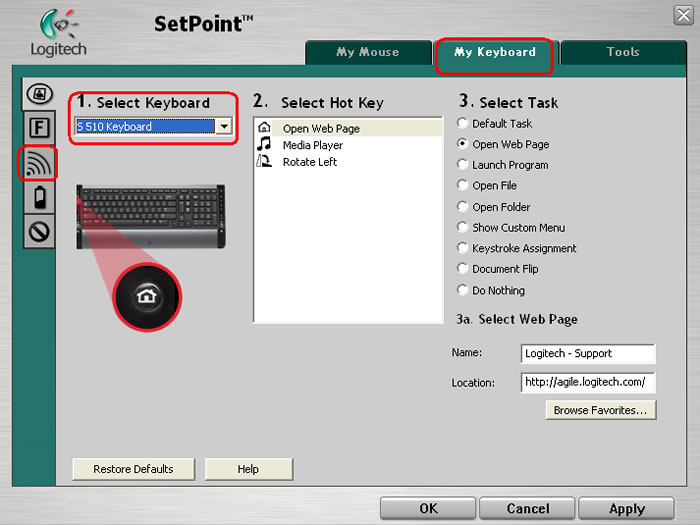This screenshot has width=700, height=525.
Task: Switch to the My Mouse tab
Action: (x=368, y=52)
